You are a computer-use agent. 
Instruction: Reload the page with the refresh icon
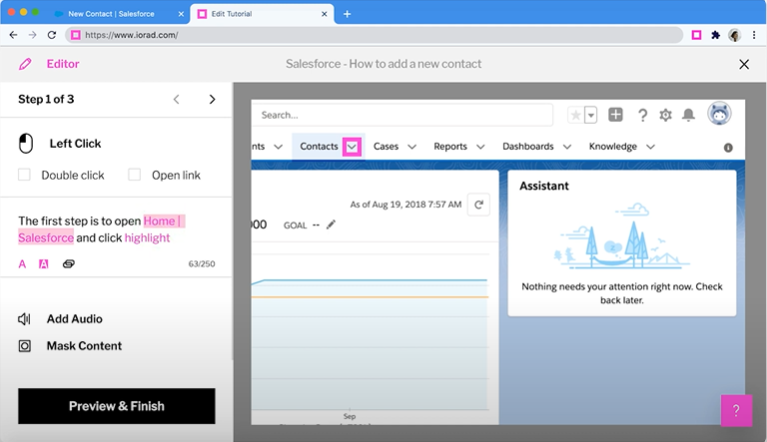[51, 35]
